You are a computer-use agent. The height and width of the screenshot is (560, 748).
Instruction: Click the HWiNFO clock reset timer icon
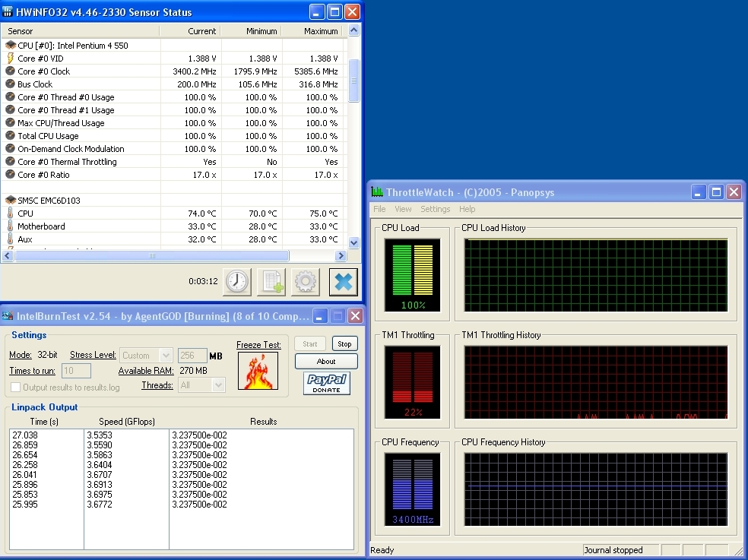[x=237, y=282]
